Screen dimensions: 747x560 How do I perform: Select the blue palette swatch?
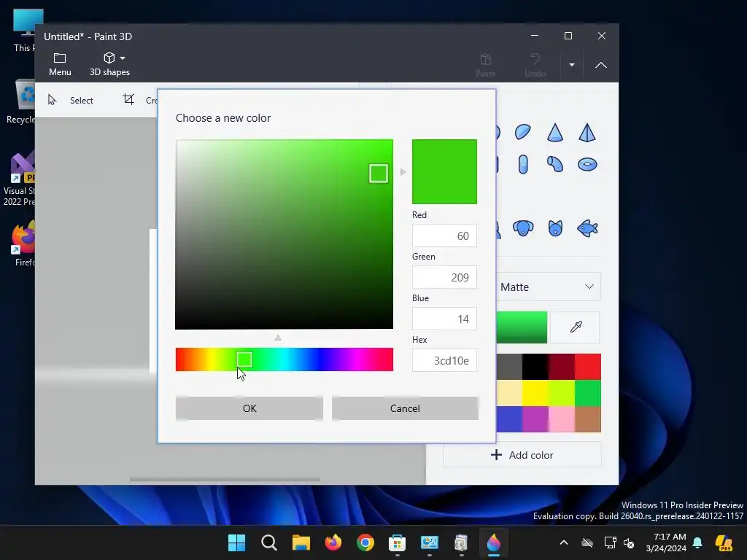509,419
